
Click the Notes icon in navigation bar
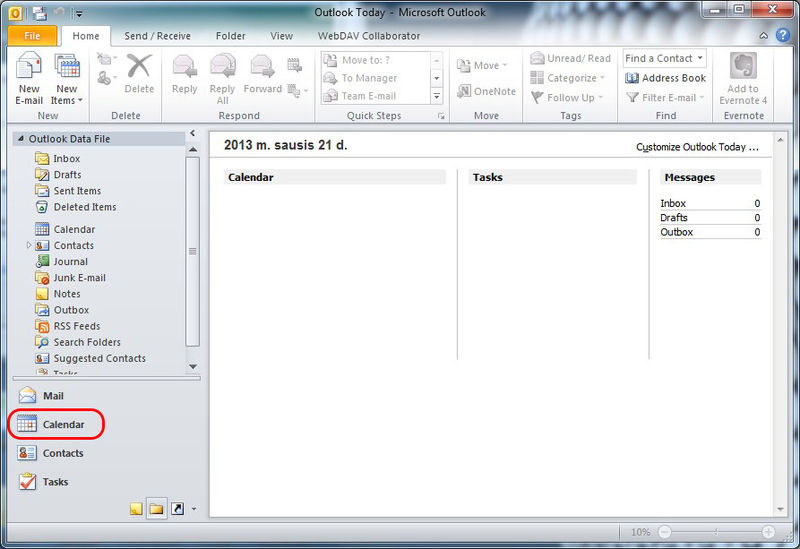136,509
